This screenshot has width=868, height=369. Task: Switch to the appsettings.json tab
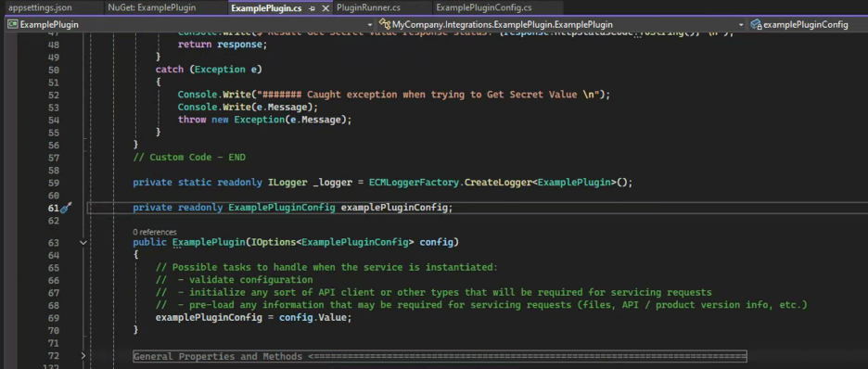(x=41, y=7)
